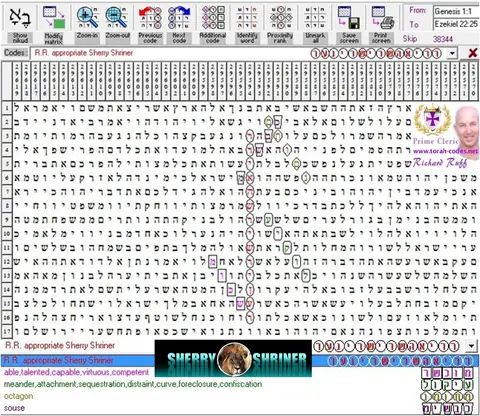
Task: Click the Prime Cleric crest logo
Action: [432, 120]
